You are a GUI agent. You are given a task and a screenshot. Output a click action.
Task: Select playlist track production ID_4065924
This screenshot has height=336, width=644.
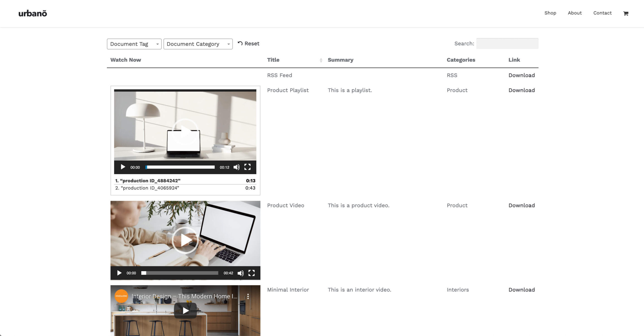[185, 188]
